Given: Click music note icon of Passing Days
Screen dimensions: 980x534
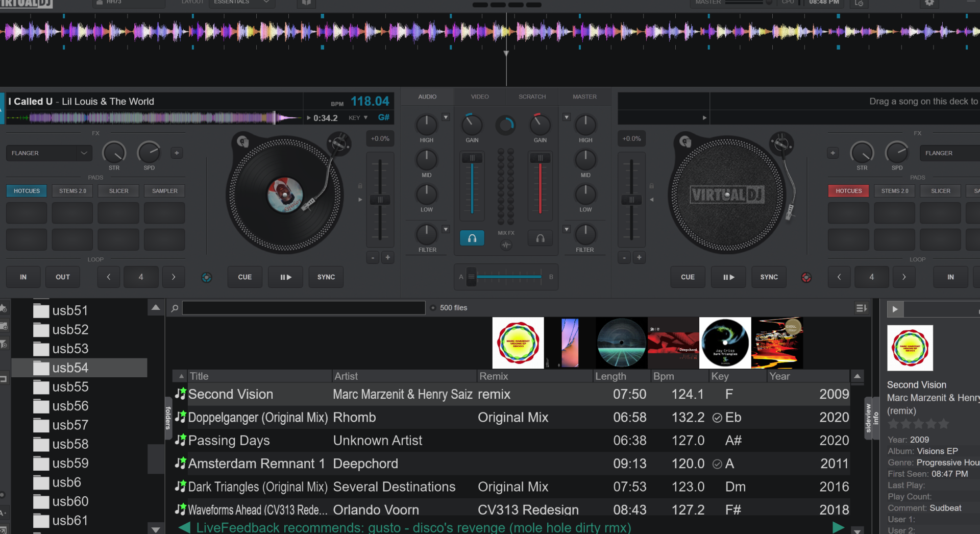Looking at the screenshot, I should (x=180, y=440).
